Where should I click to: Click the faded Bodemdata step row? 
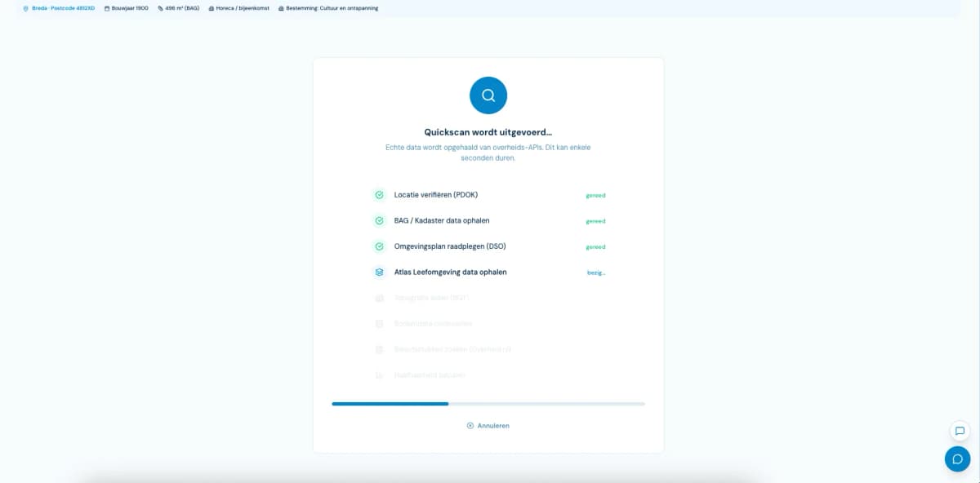pos(488,323)
